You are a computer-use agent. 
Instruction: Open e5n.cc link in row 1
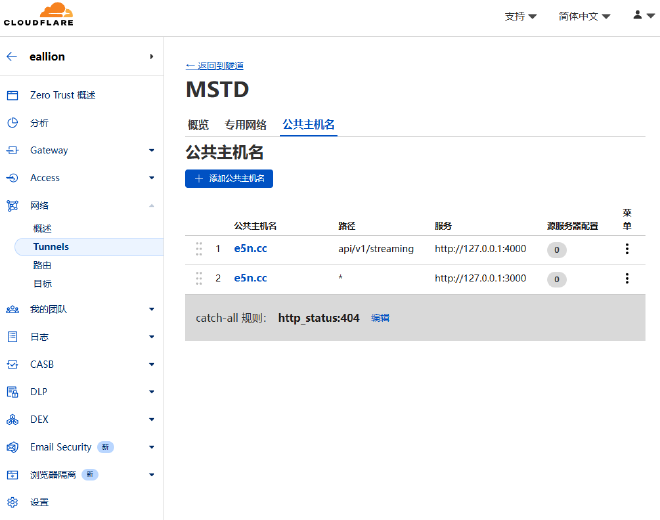[x=250, y=249]
